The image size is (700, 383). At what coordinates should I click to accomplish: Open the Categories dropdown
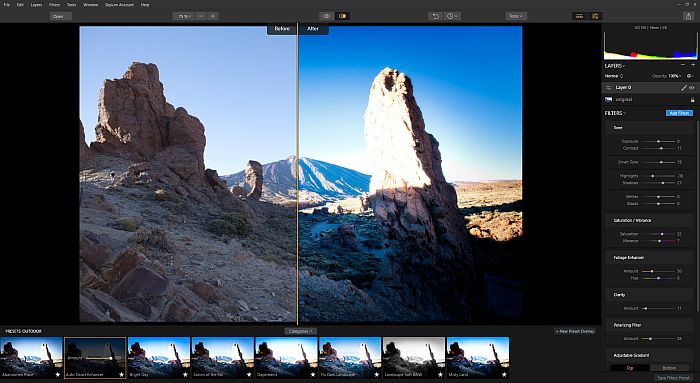[300, 331]
